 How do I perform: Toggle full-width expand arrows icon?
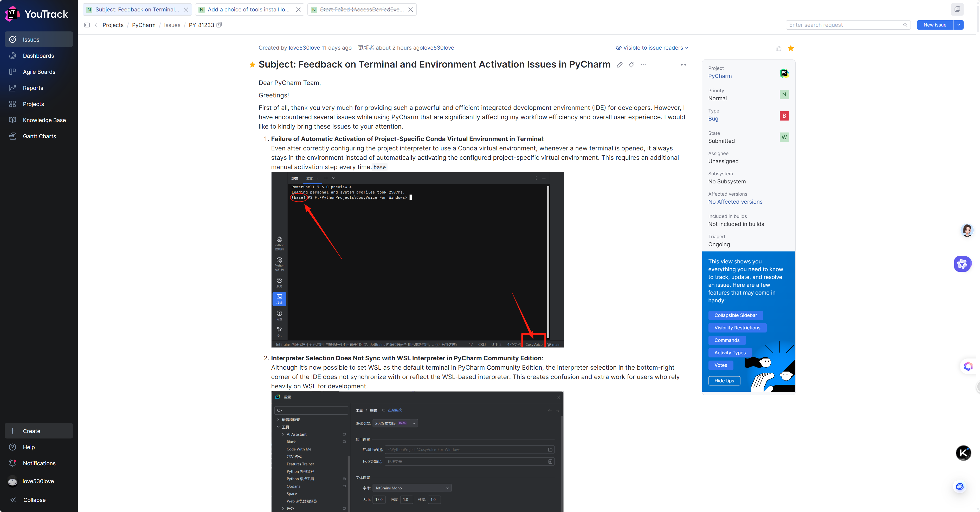[x=683, y=65]
